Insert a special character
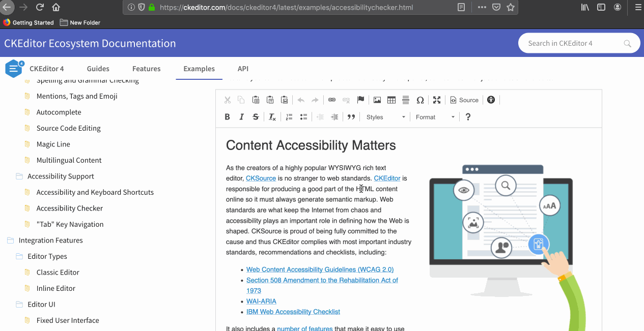 tap(421, 100)
